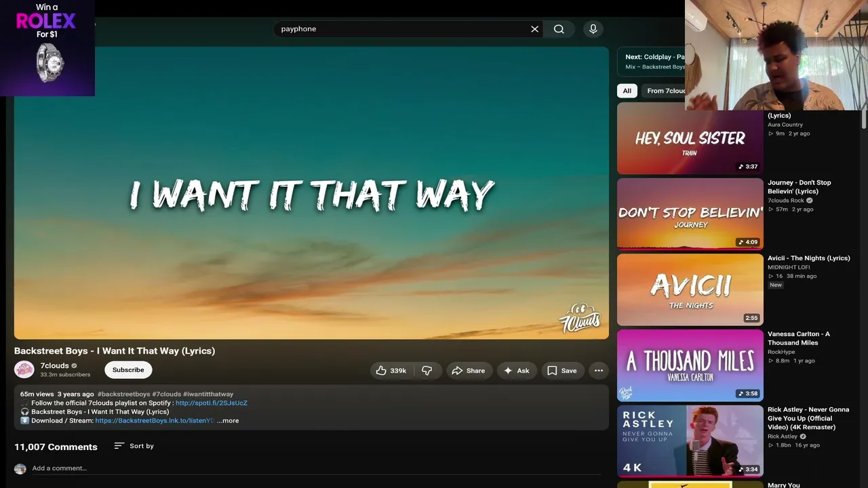Open the #iwantitthatway hashtag
The image size is (868, 488).
pyautogui.click(x=208, y=394)
